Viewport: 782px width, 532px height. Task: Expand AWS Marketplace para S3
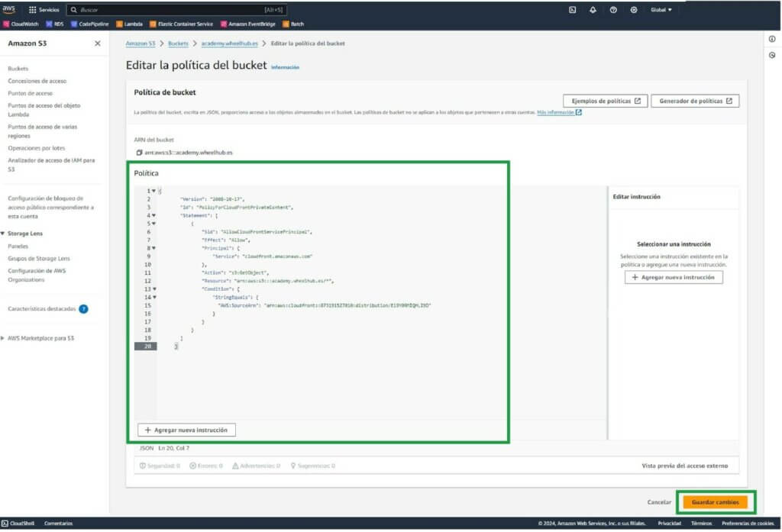3,338
